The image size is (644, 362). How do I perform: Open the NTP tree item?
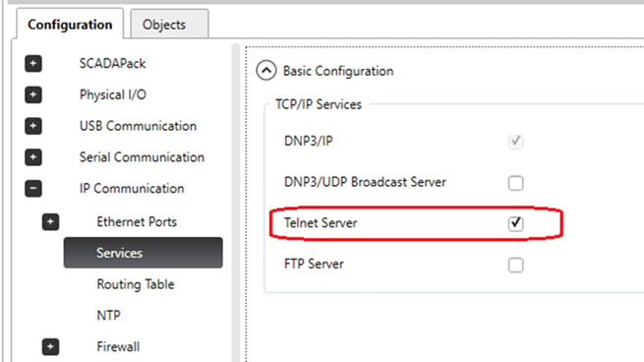coord(109,316)
